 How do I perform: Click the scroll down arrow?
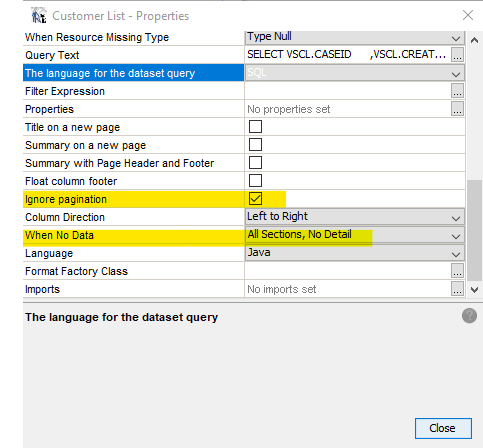point(474,290)
